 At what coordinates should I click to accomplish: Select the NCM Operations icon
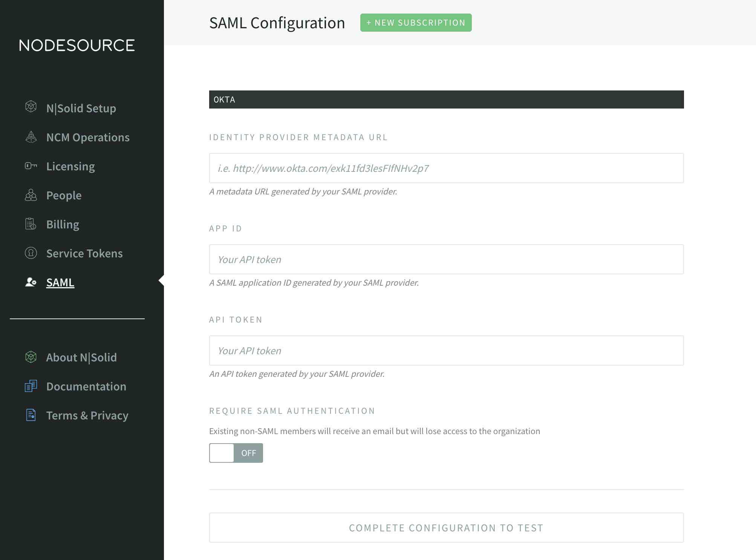[31, 137]
